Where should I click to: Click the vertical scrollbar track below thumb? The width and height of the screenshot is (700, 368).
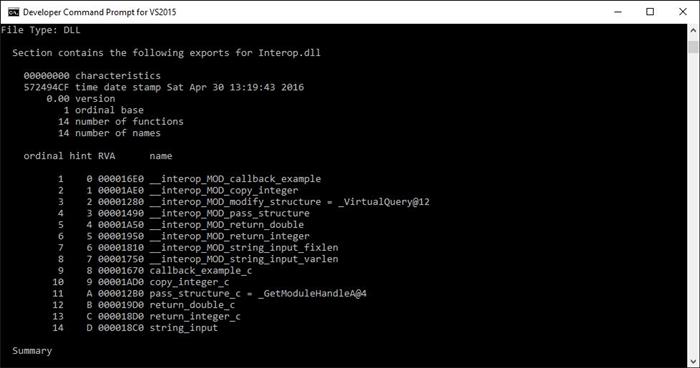click(x=693, y=203)
